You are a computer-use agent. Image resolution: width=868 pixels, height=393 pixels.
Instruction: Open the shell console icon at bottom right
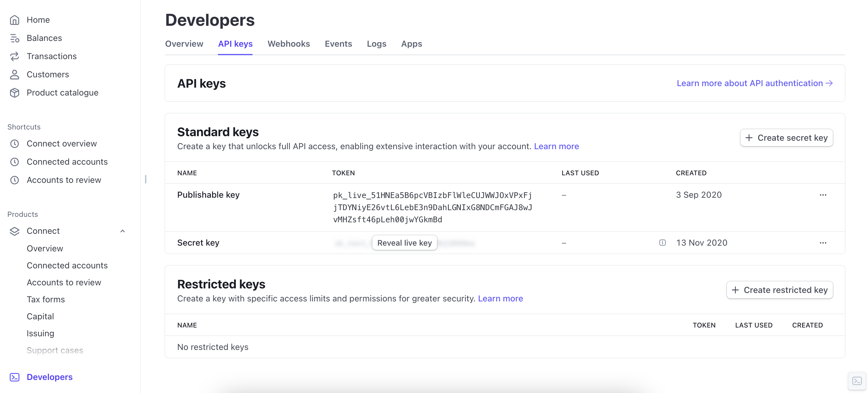pyautogui.click(x=856, y=381)
